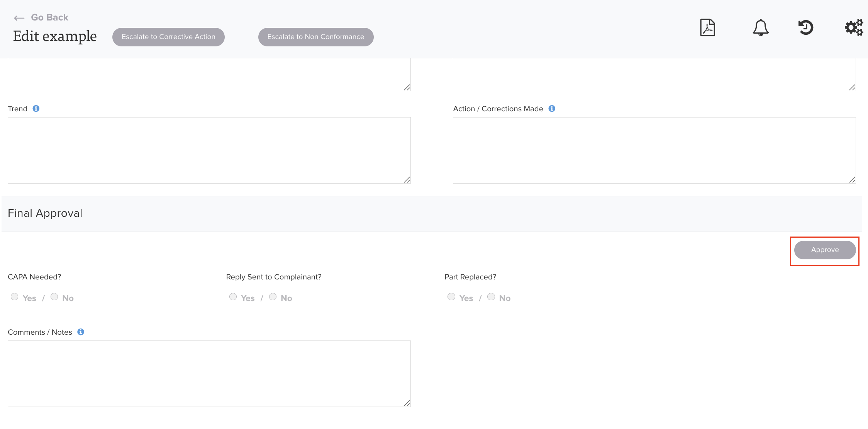
Task: Select Yes for CAPA Needed
Action: click(x=15, y=297)
